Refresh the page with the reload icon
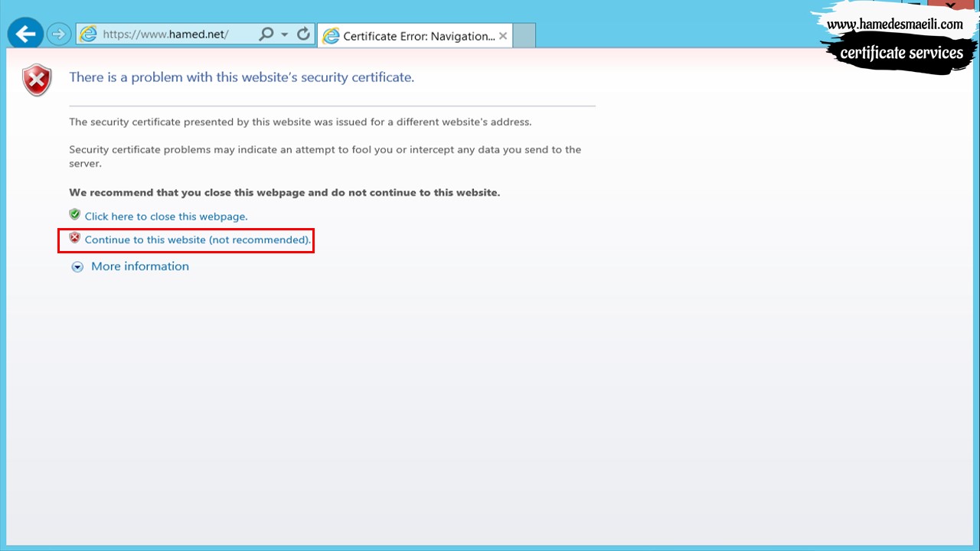Screen dimensions: 980x551 [x=303, y=34]
